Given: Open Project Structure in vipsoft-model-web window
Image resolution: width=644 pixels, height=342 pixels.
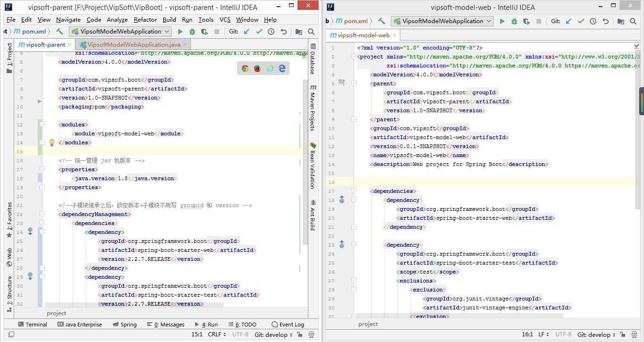Looking at the screenshot, I should tap(621, 21).
